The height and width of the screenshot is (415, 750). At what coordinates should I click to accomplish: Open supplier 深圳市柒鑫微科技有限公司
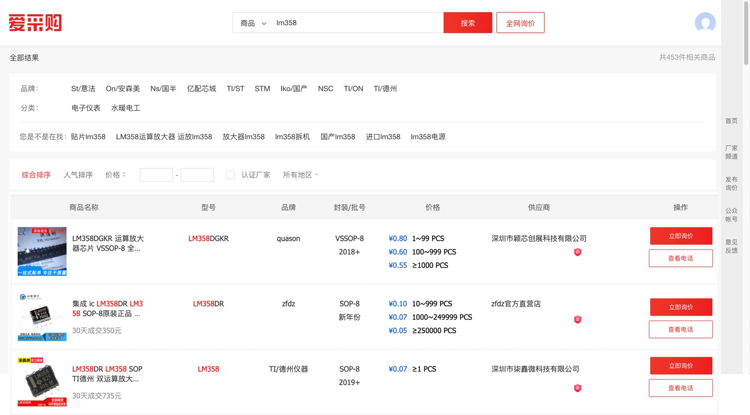coord(535,369)
